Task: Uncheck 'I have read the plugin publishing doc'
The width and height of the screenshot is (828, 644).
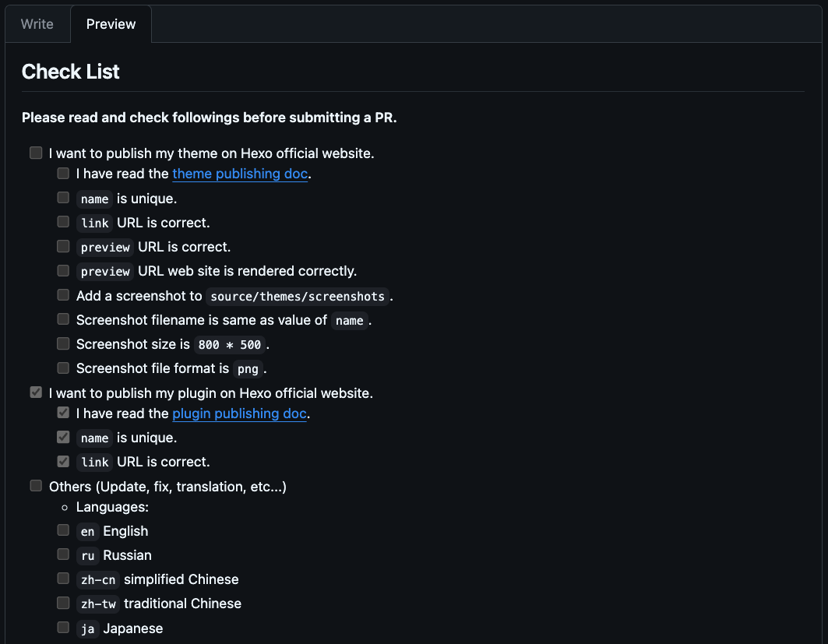Action: point(63,412)
